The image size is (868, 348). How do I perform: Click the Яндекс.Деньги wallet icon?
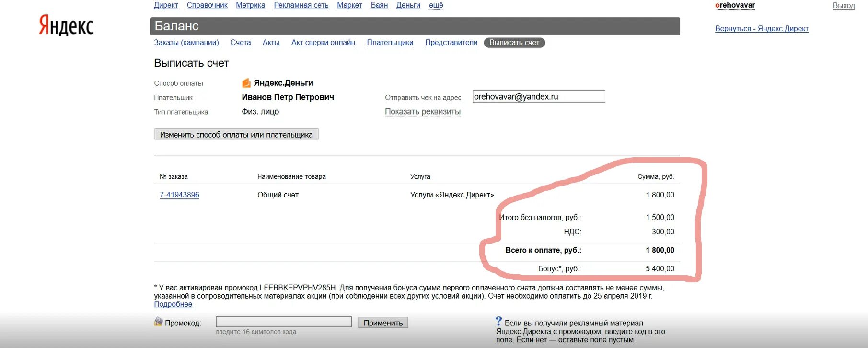[246, 83]
